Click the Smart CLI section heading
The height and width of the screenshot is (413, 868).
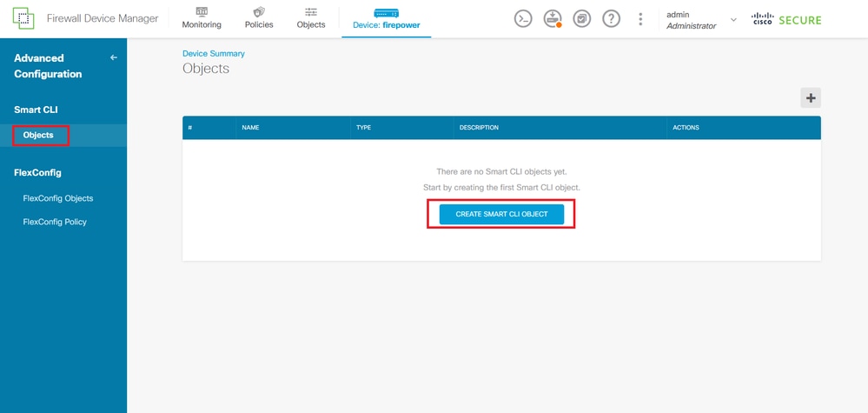click(x=36, y=110)
